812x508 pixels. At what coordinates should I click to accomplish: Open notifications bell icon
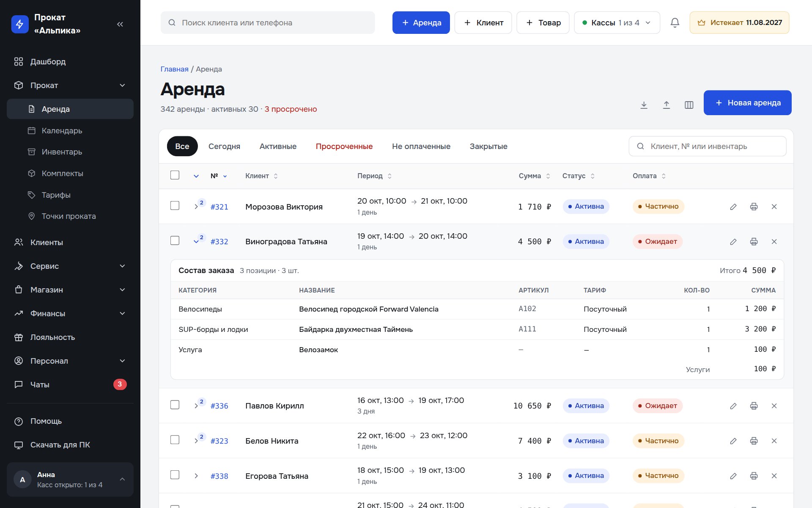pyautogui.click(x=675, y=22)
